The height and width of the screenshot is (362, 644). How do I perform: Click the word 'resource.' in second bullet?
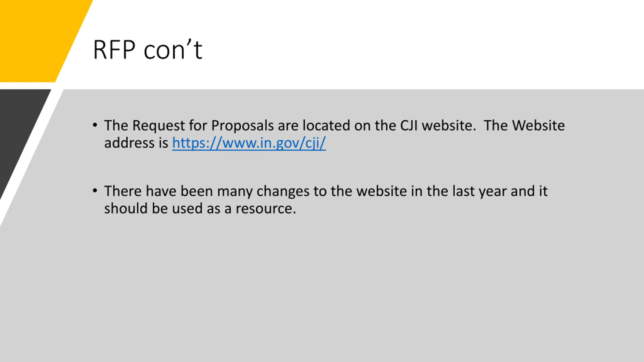(x=266, y=209)
